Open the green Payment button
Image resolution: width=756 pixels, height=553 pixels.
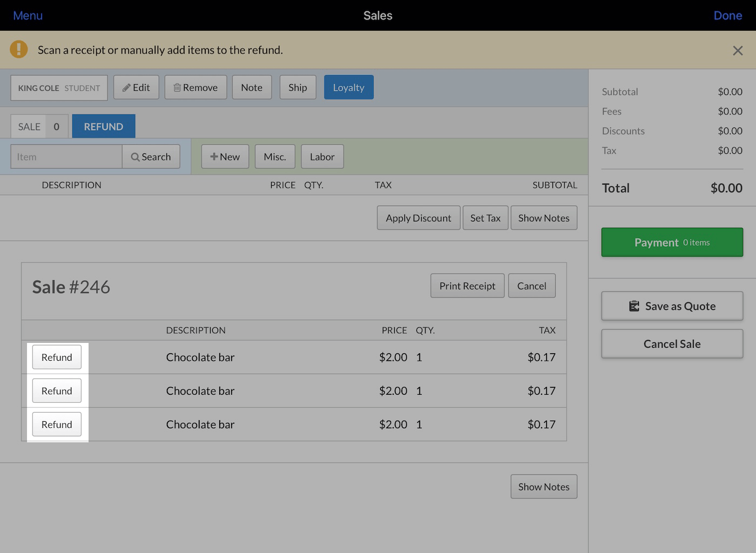pos(672,242)
